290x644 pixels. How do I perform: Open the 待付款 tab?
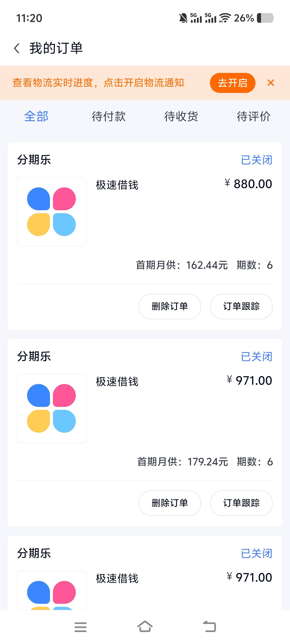click(109, 117)
